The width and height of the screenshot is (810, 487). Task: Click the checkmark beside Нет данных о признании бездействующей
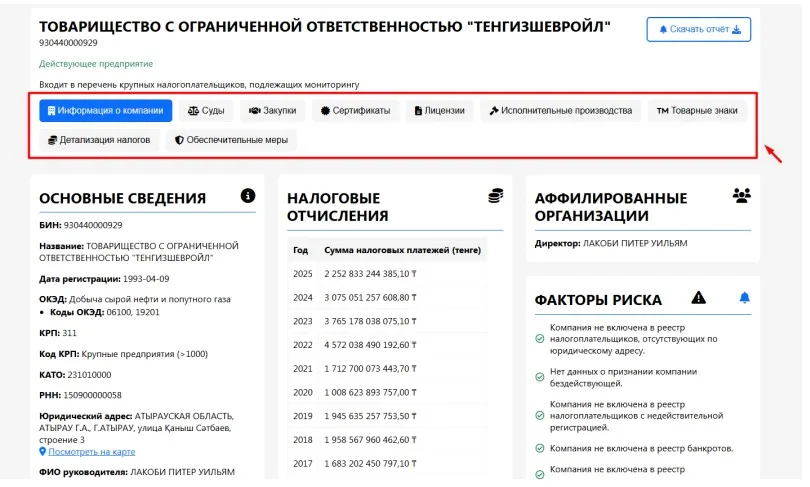[x=540, y=378]
